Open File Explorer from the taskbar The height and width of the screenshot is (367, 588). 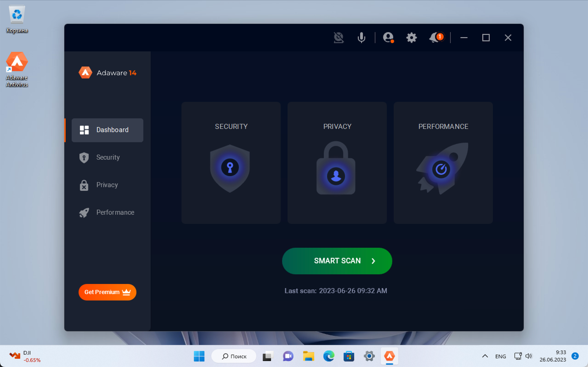tap(309, 356)
